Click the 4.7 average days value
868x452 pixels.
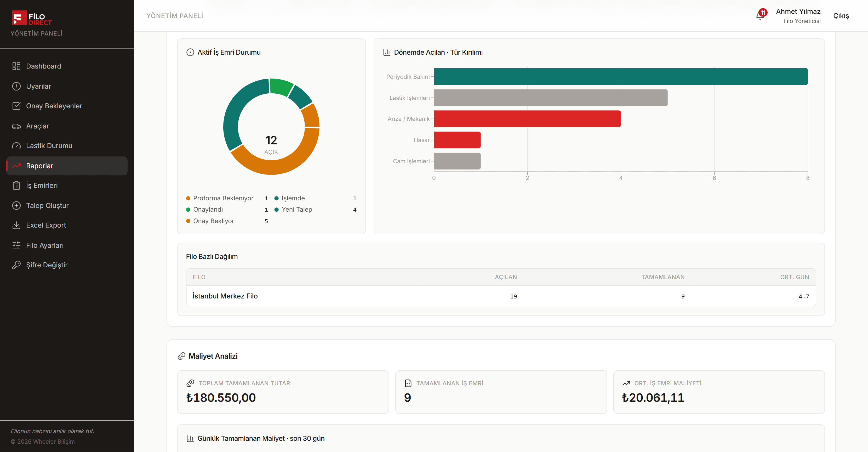[x=804, y=296]
